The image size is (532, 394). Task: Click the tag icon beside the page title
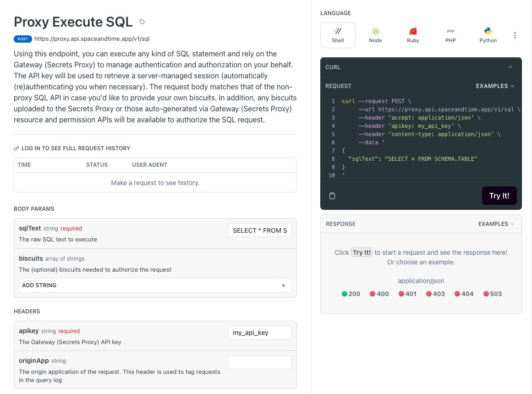pos(142,22)
